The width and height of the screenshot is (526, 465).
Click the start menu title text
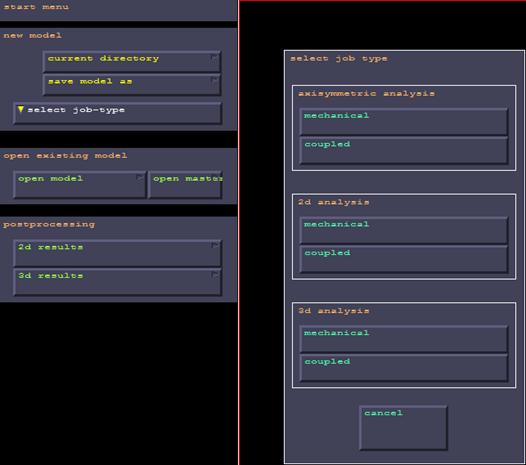tap(36, 7)
